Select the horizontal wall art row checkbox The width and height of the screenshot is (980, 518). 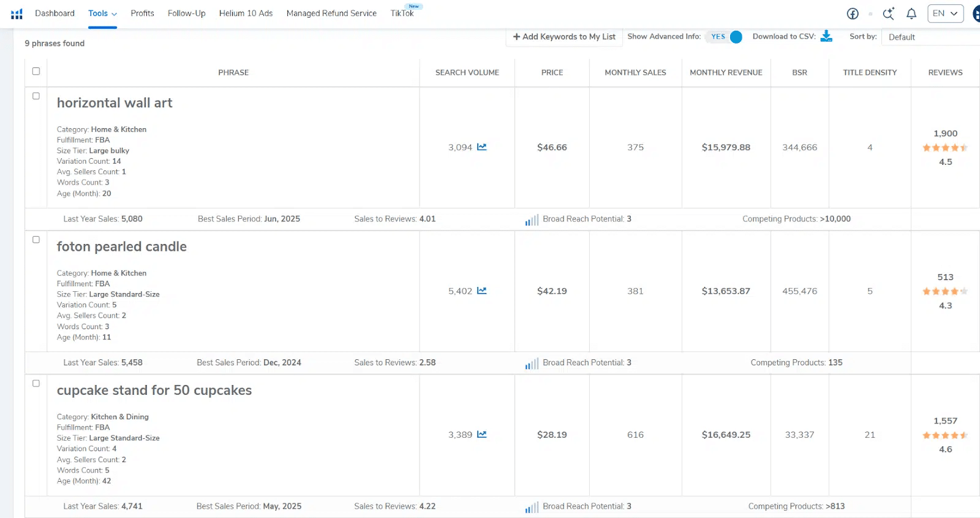pyautogui.click(x=36, y=96)
